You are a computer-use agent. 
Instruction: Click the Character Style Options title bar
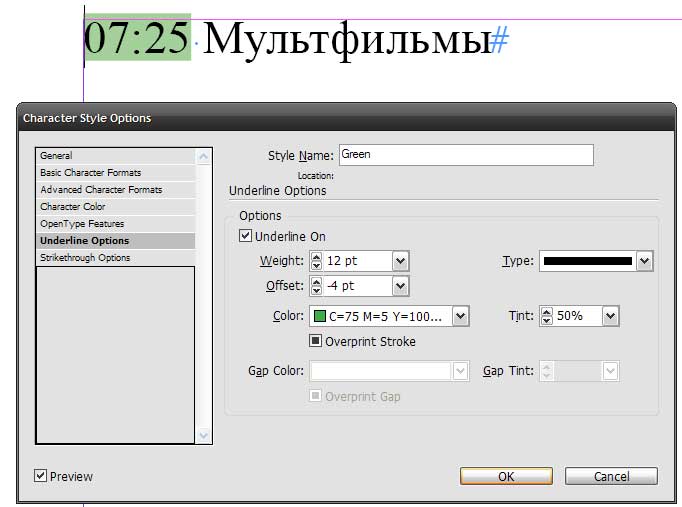pyautogui.click(x=346, y=118)
